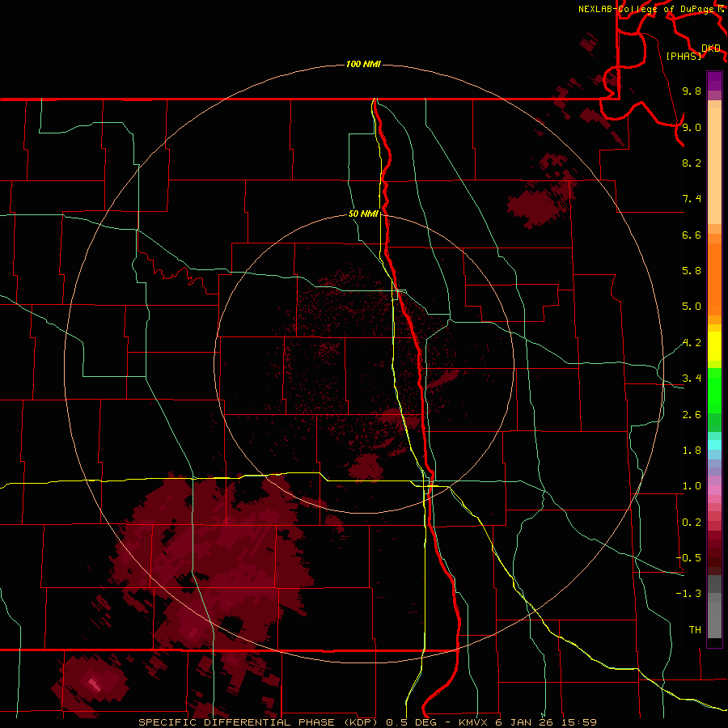Click the 7.4 scale value
Image resolution: width=728 pixels, height=728 pixels.
tap(692, 199)
